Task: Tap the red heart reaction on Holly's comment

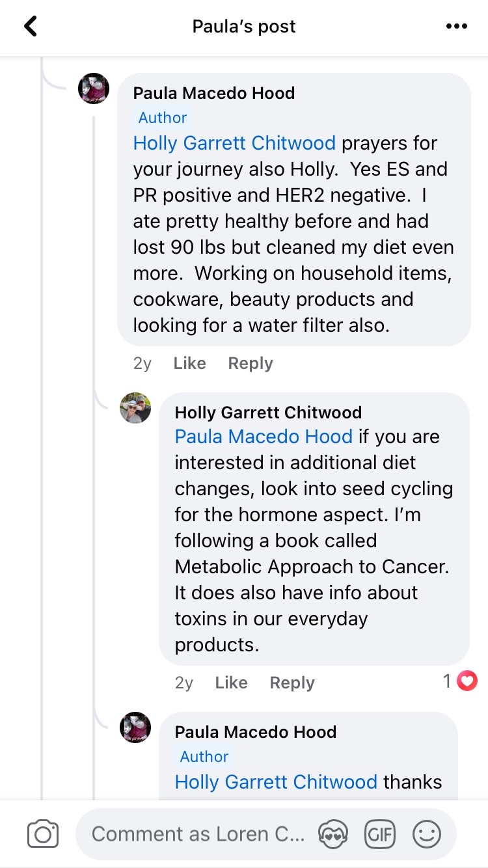Action: click(466, 681)
